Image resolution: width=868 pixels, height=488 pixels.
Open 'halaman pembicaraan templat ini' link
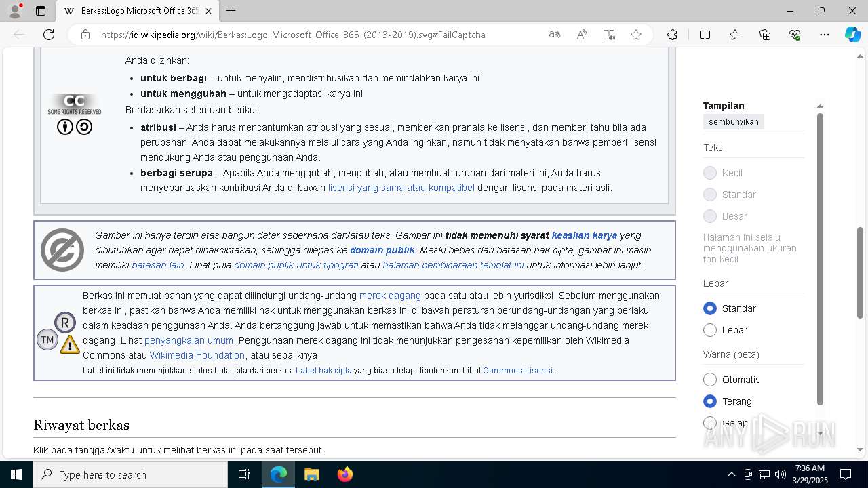453,265
